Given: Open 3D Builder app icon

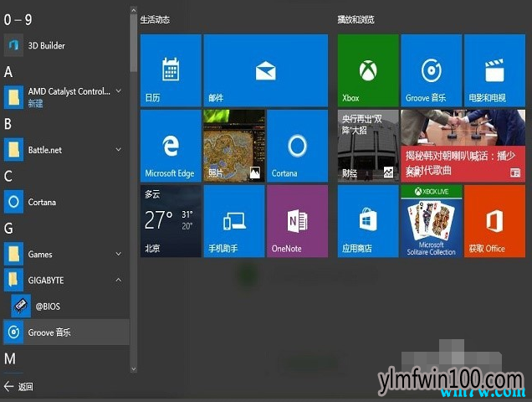Looking at the screenshot, I should pos(13,45).
